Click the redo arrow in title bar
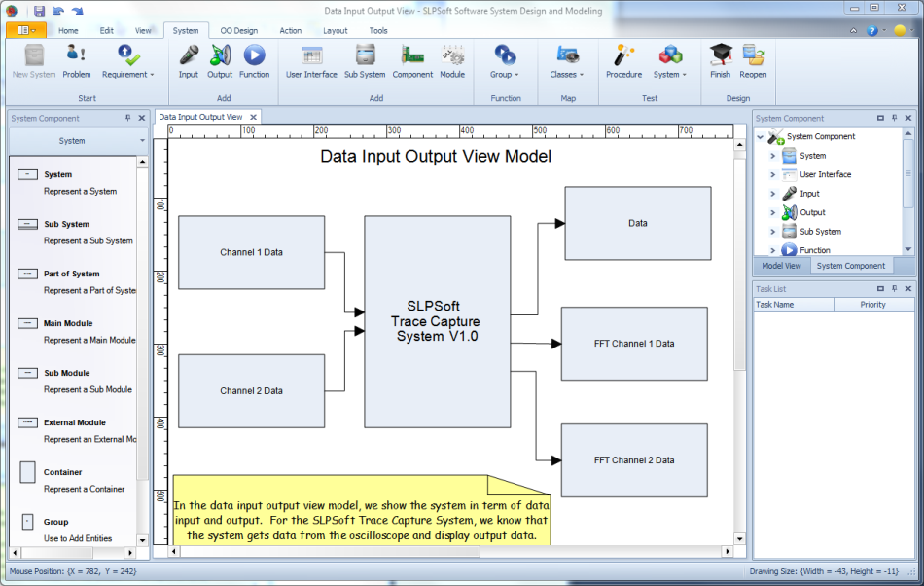The image size is (924, 586). (x=77, y=11)
